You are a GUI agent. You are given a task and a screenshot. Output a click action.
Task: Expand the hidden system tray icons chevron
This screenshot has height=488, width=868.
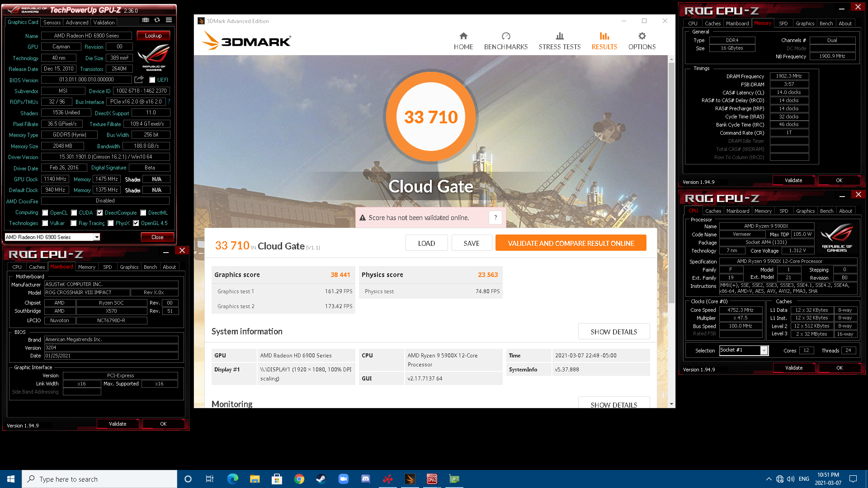point(769,479)
